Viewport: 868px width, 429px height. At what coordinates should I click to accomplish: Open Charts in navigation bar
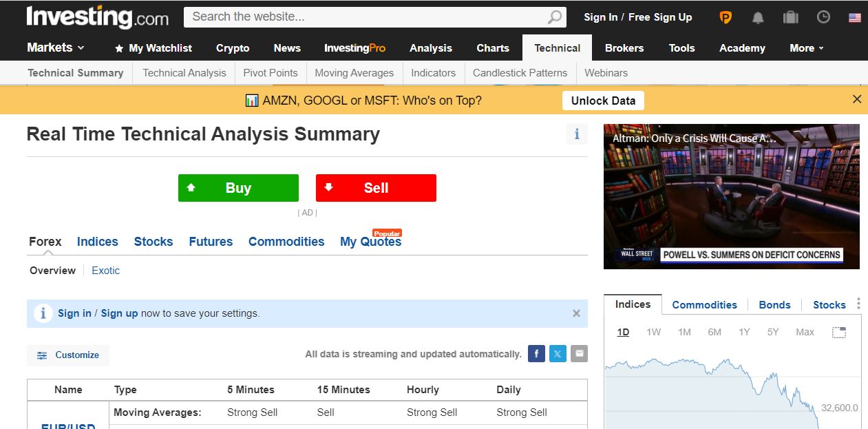click(493, 48)
